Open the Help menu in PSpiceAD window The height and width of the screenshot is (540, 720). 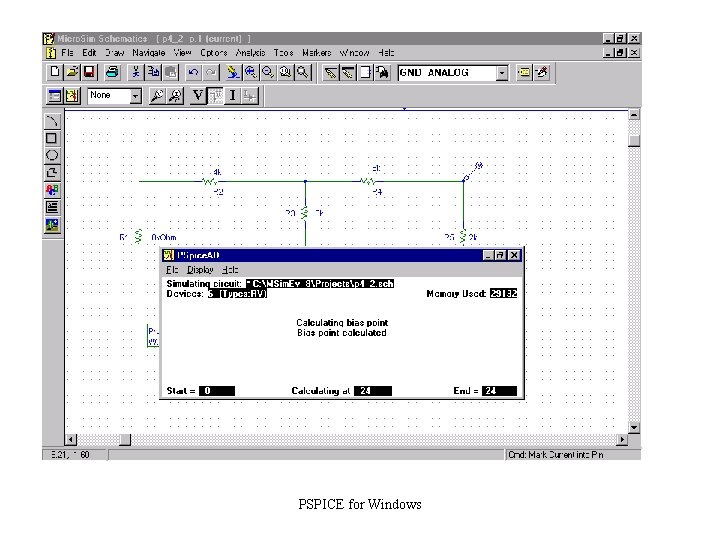230,270
